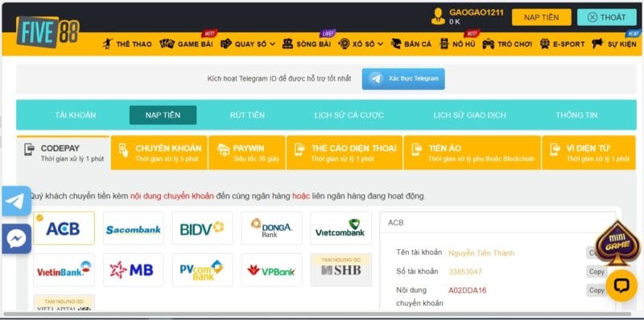Open the user profile avatar icon
The image size is (644, 320).
[x=438, y=16]
